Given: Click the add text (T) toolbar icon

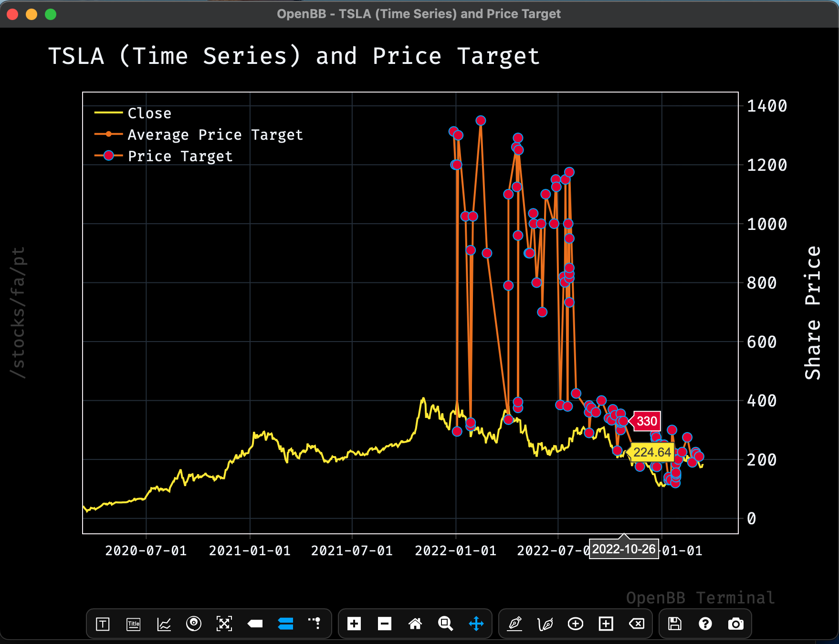Looking at the screenshot, I should click(x=103, y=624).
